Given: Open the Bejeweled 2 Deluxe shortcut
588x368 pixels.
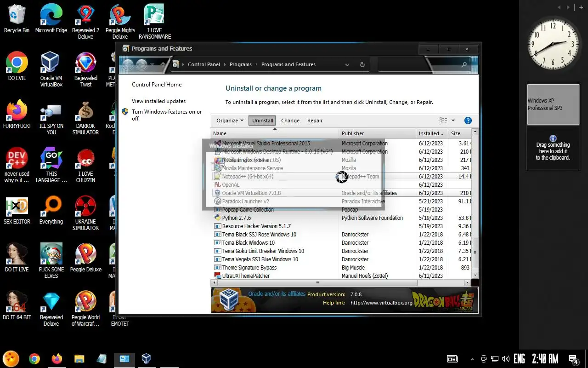Looking at the screenshot, I should 85,22.
